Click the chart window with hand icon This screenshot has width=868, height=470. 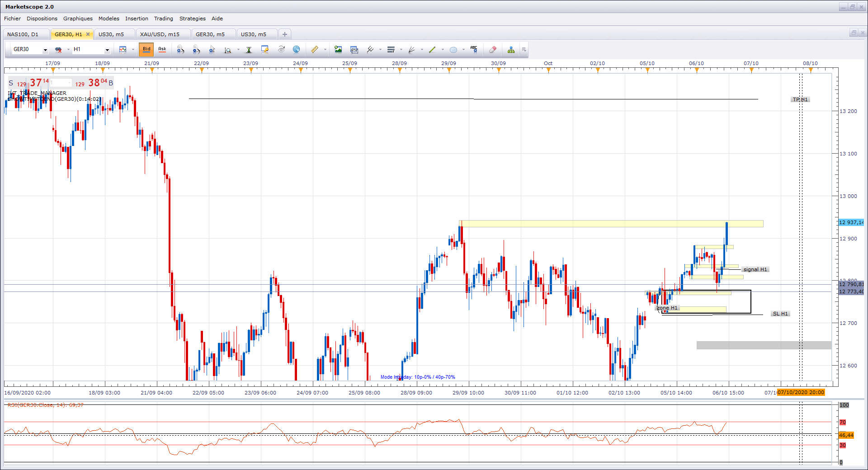click(x=265, y=49)
